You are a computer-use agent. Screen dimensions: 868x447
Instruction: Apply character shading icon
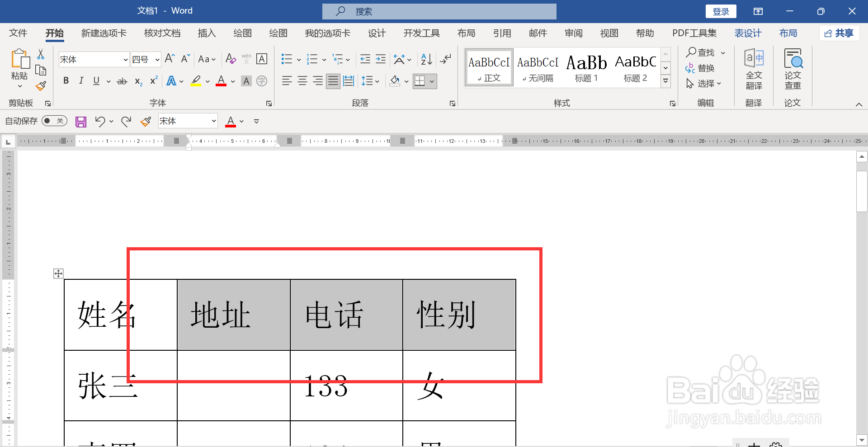tap(246, 81)
